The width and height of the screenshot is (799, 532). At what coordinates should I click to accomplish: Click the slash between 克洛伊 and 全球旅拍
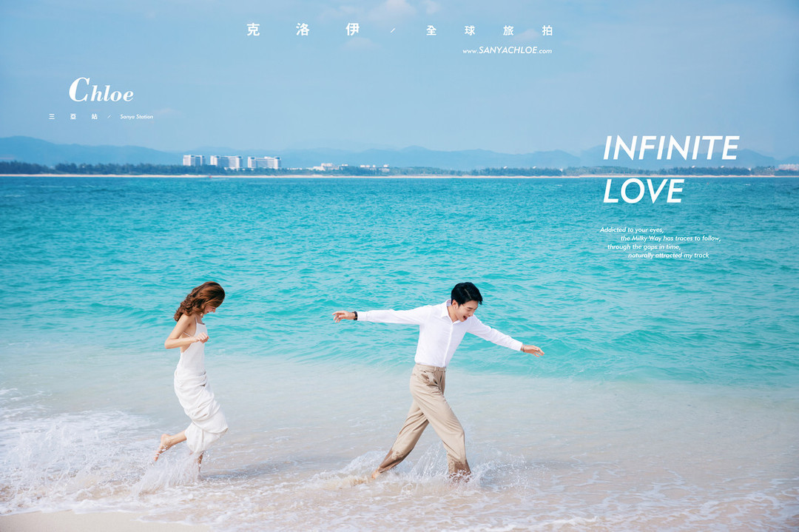coord(393,31)
